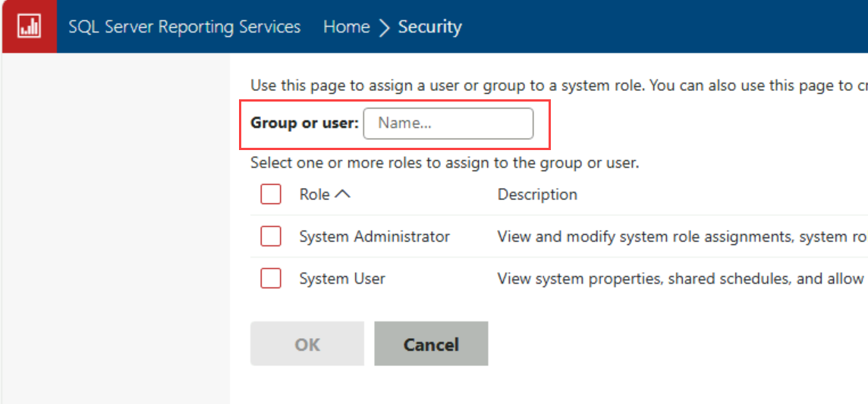Tick the select-all roles checkbox in header
The image size is (868, 404).
pyautogui.click(x=271, y=195)
